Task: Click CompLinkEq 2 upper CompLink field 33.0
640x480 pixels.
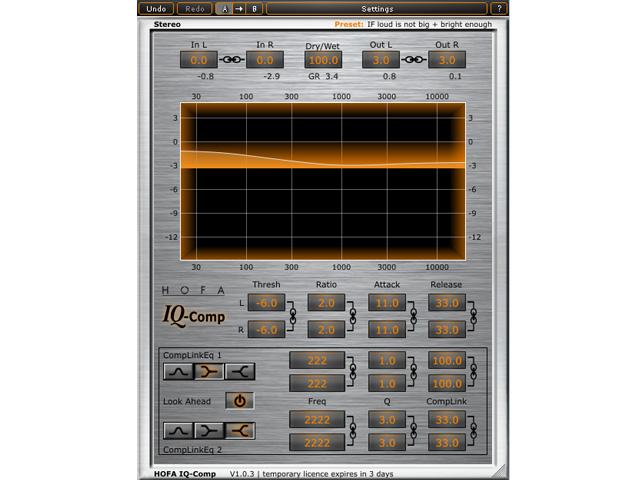Action: pos(447,420)
